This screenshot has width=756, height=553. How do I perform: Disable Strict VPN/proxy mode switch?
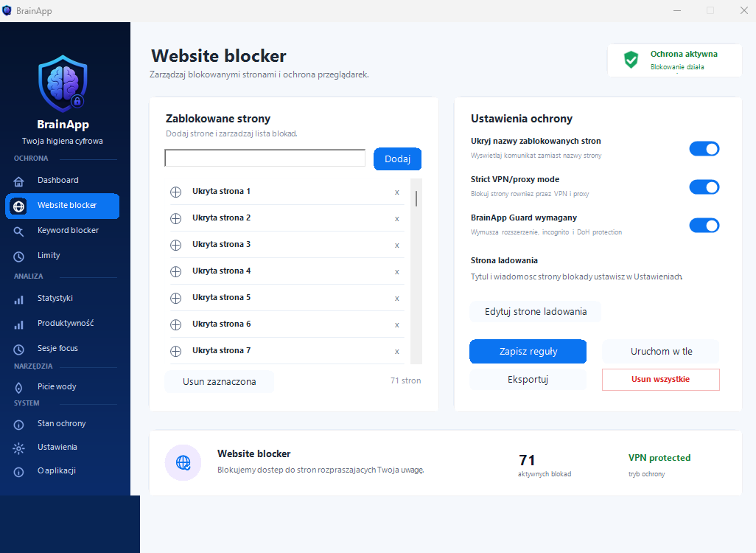tap(704, 187)
